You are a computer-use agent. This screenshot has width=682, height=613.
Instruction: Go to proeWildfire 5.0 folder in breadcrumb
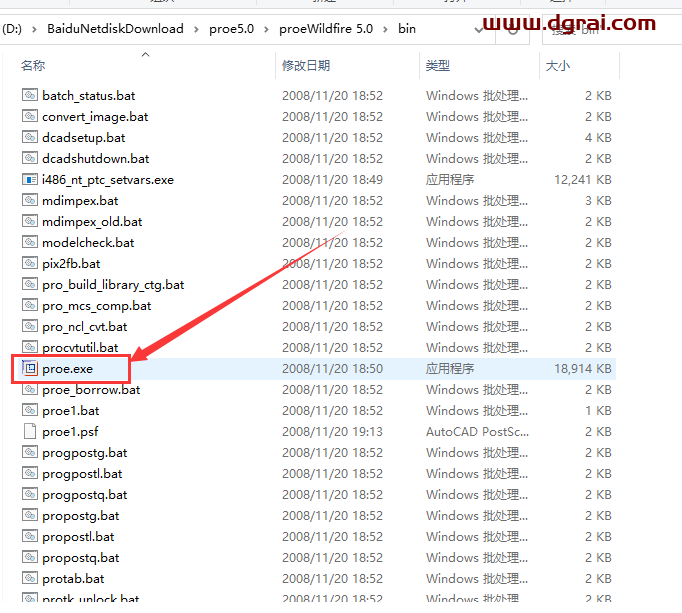point(326,29)
